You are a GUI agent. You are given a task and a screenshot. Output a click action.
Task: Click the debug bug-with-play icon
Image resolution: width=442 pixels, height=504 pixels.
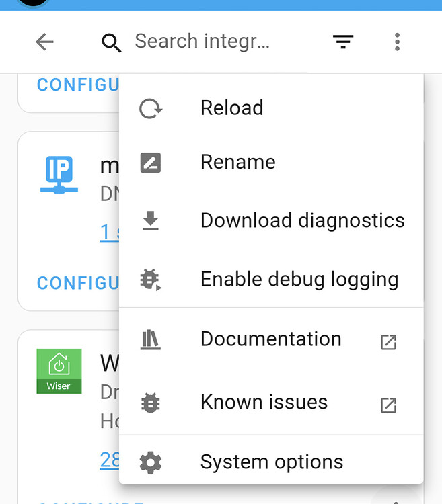(151, 280)
